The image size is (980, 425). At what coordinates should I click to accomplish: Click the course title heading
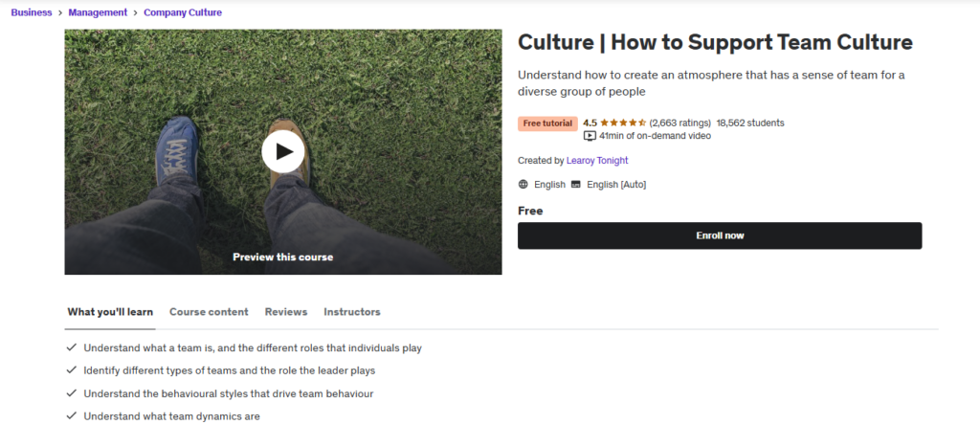[x=715, y=42]
